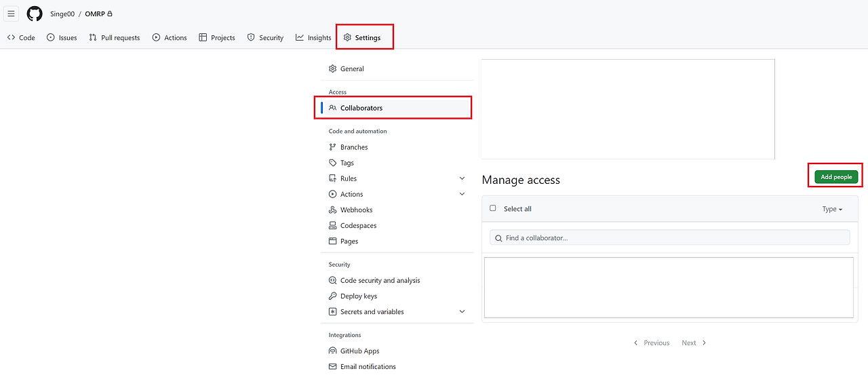Click the search magnifier icon
The height and width of the screenshot is (388, 868).
pos(498,238)
